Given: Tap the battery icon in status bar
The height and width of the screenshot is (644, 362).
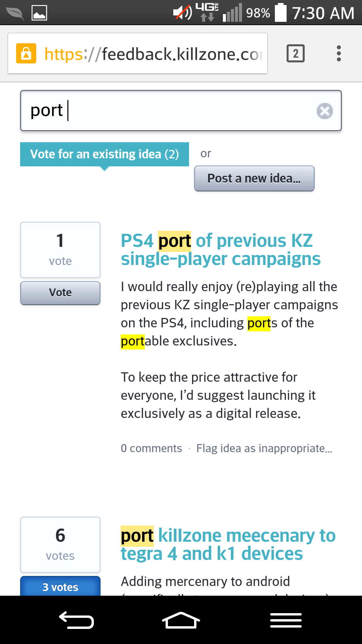Looking at the screenshot, I should click(x=281, y=13).
